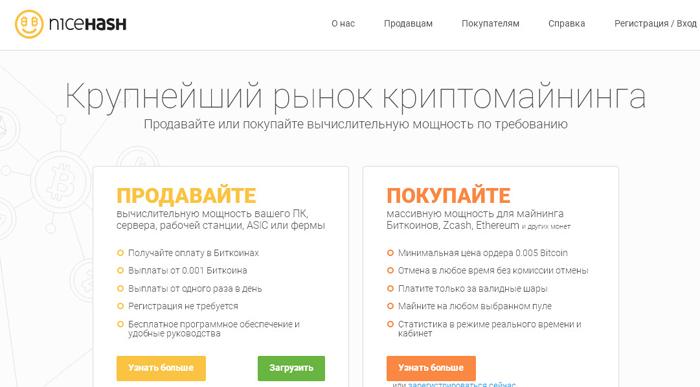
Task: Click Выплаты от одного раза в день
Action: (195, 288)
